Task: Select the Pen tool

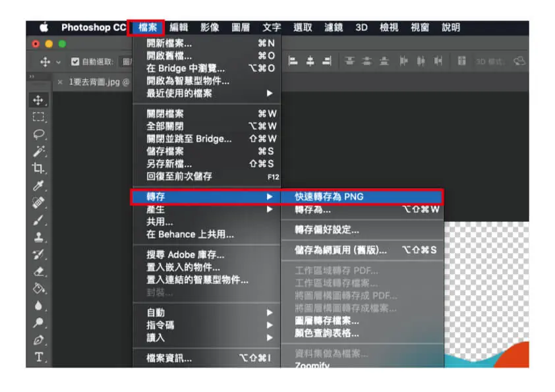Action: click(x=38, y=340)
